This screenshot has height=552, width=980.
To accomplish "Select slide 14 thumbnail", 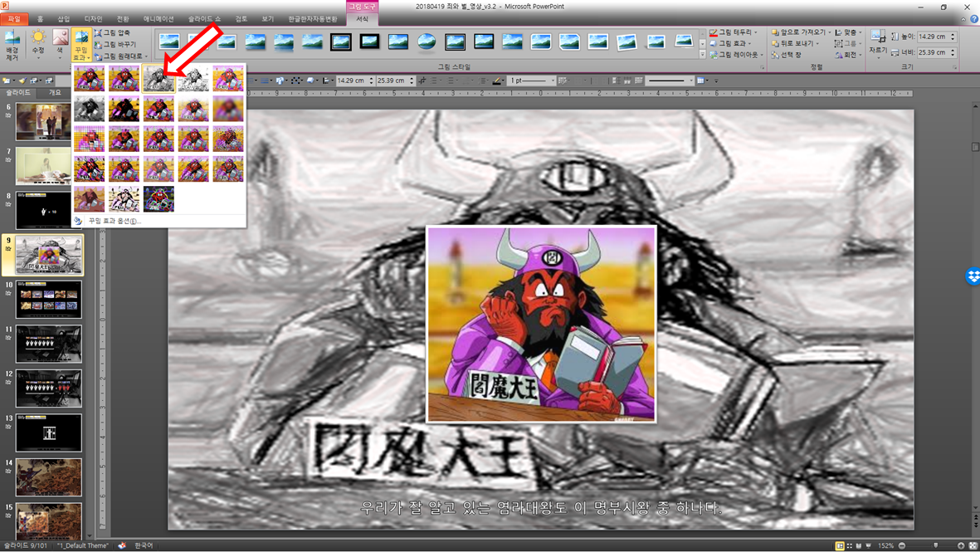I will 49,477.
